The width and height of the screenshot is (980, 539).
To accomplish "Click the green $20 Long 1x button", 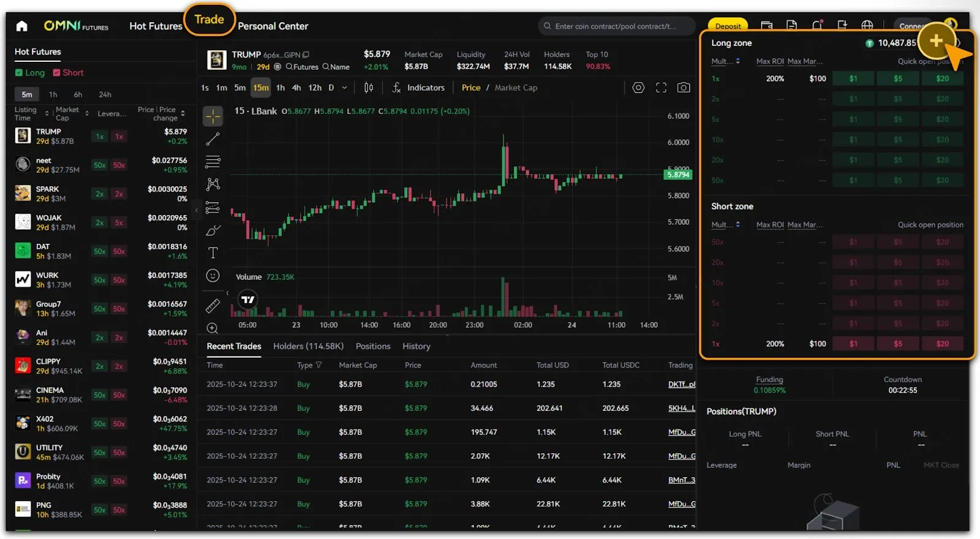I will pos(942,78).
